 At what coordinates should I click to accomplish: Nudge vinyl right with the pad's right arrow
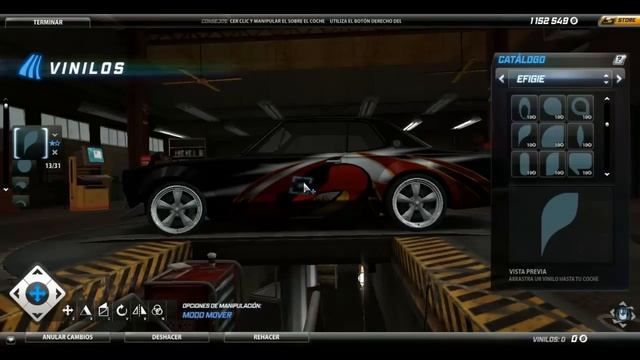(x=58, y=293)
